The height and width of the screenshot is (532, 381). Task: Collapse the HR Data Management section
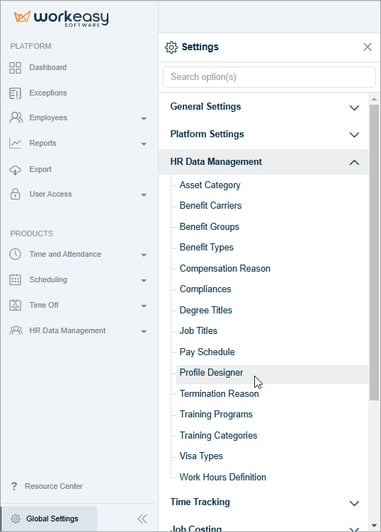tap(263, 162)
